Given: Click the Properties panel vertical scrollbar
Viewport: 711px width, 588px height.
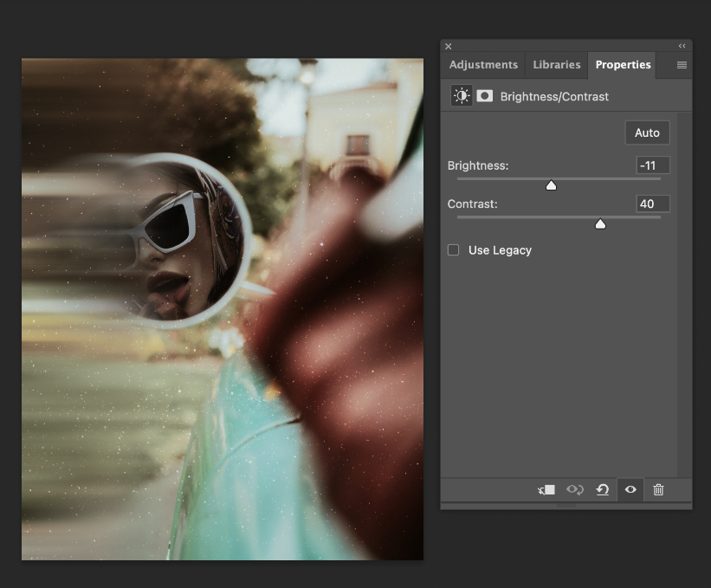Looking at the screenshot, I should (x=684, y=294).
